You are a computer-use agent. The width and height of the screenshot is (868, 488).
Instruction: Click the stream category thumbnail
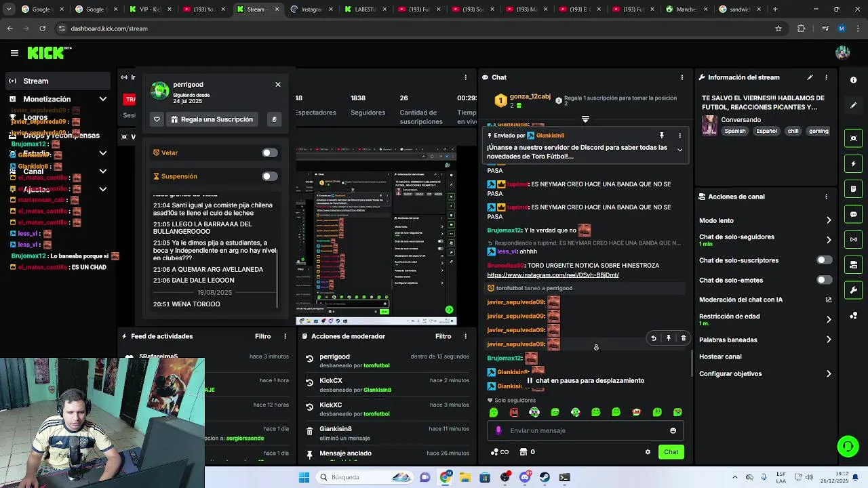(709, 125)
